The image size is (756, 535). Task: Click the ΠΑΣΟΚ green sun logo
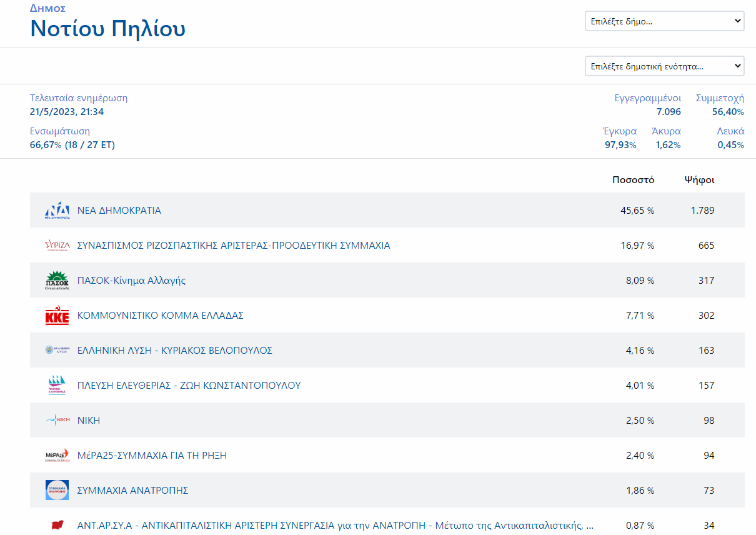tap(57, 281)
